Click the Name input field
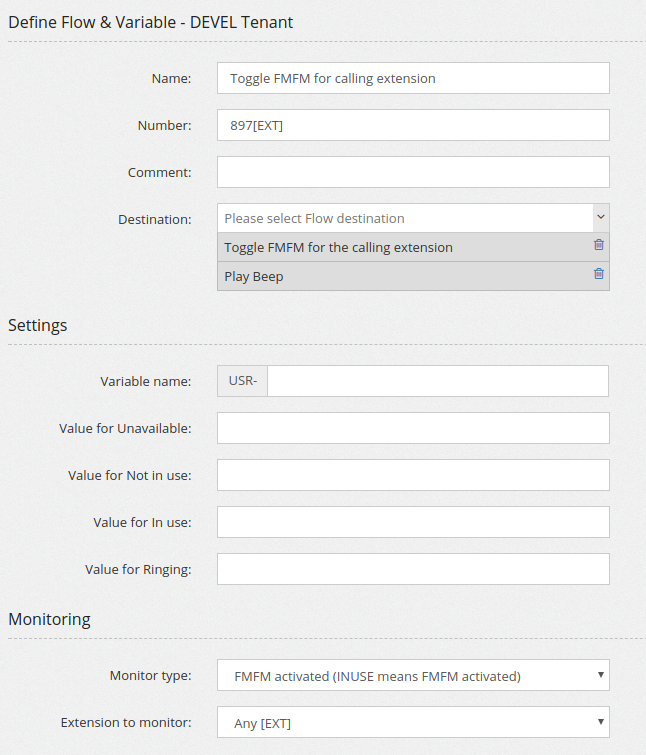Viewport: 646px width, 755px height. (x=413, y=78)
